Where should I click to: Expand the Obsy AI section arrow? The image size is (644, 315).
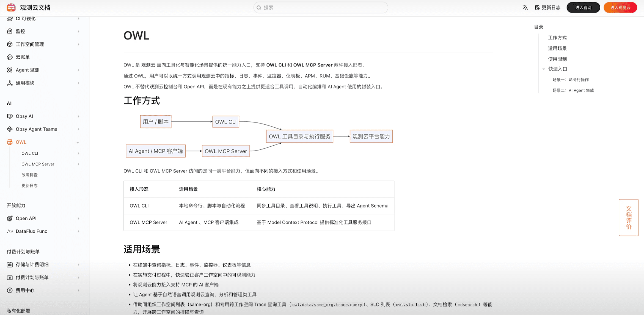click(x=78, y=116)
